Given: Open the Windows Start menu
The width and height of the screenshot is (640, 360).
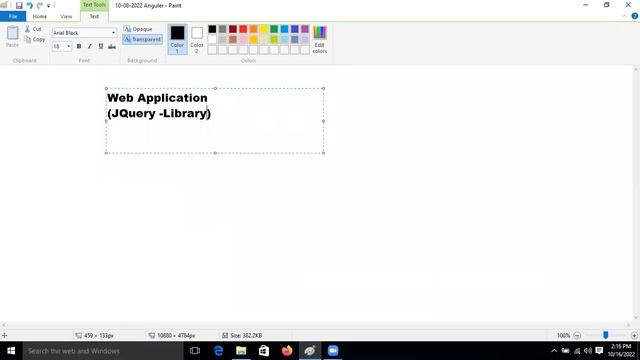Looking at the screenshot, I should (x=11, y=351).
